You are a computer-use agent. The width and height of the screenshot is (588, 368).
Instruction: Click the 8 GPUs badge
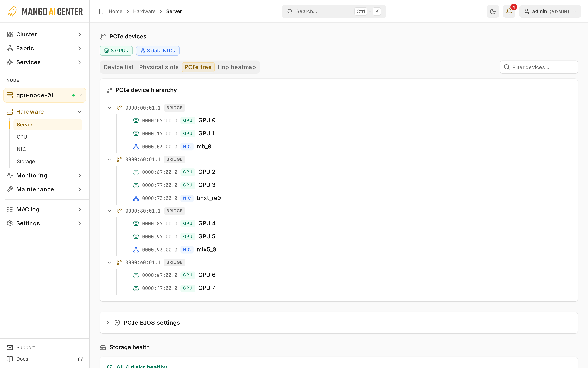coord(116,51)
